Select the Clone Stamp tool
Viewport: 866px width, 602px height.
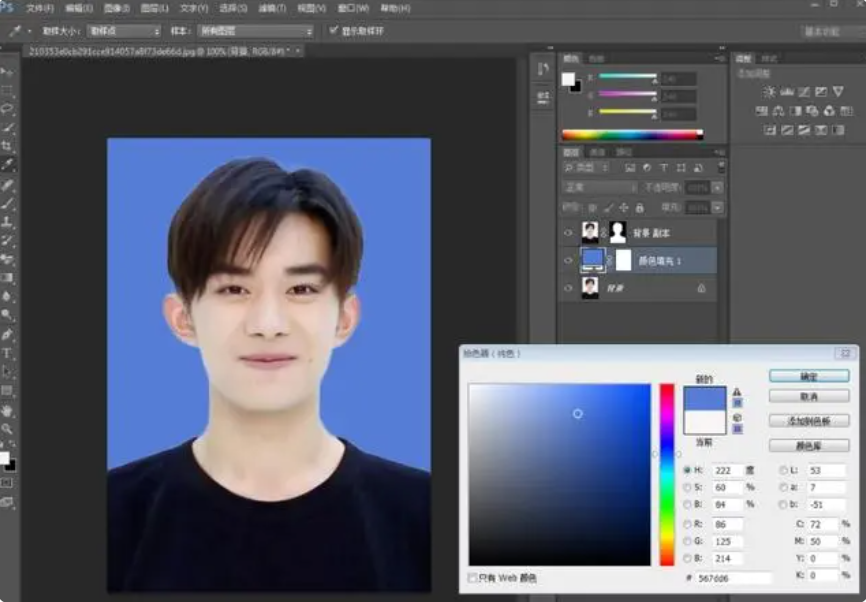[x=7, y=221]
